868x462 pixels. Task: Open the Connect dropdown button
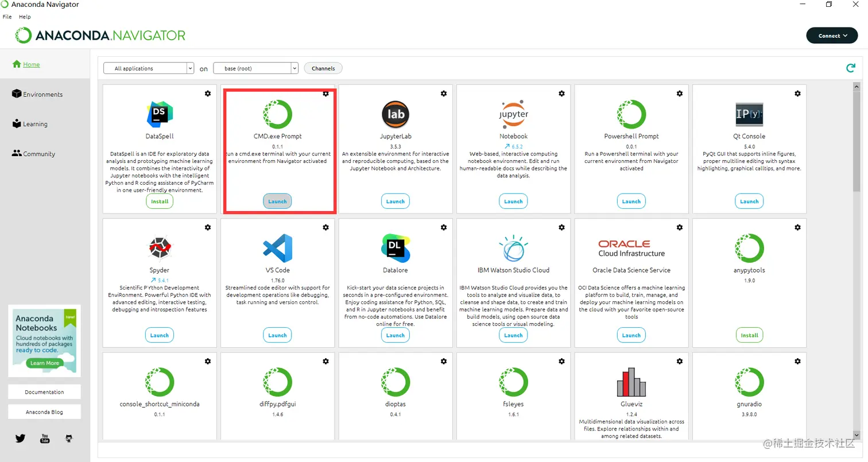coord(832,36)
